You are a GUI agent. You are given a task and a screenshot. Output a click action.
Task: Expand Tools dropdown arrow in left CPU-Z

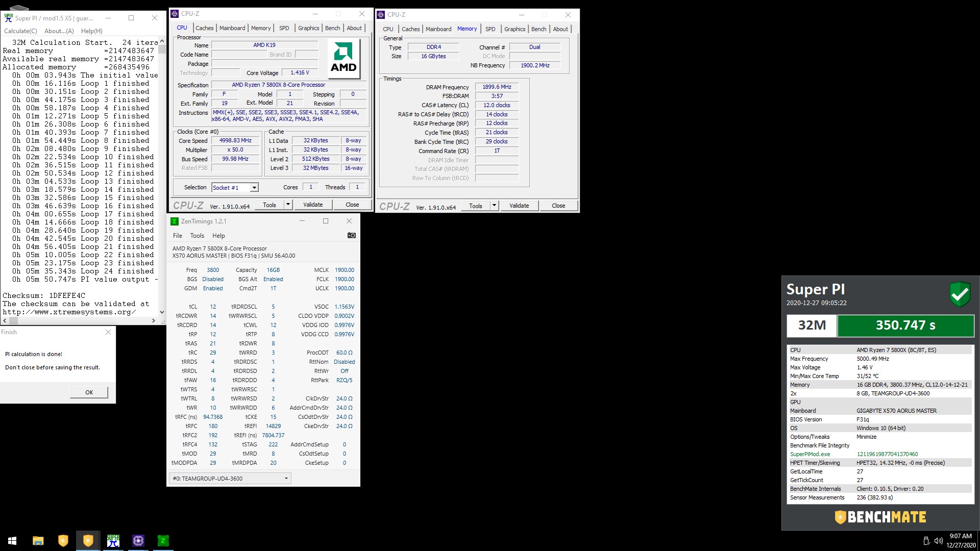point(287,205)
